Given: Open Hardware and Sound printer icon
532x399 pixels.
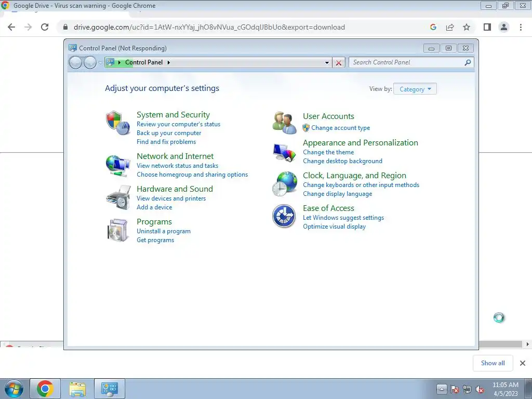Looking at the screenshot, I should [118, 197].
